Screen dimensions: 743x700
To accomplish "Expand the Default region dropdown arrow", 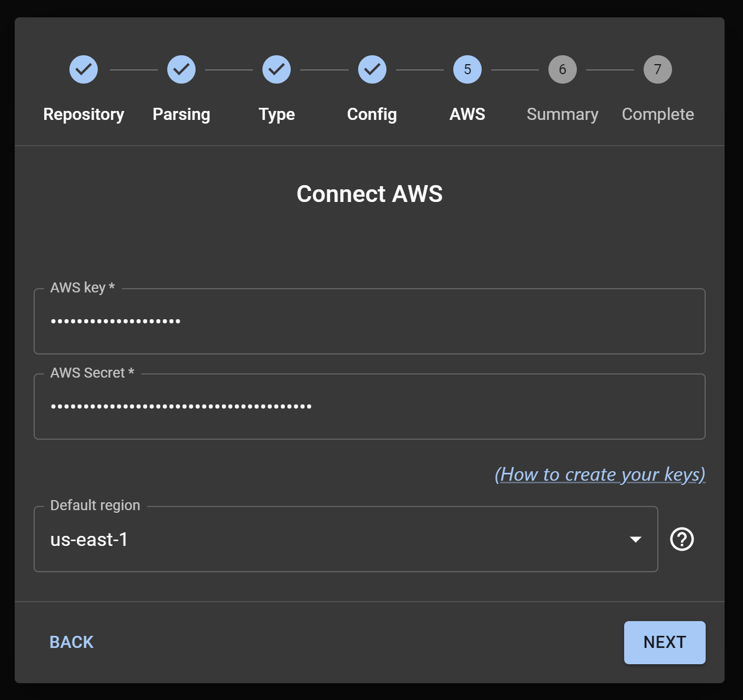I will coord(636,539).
